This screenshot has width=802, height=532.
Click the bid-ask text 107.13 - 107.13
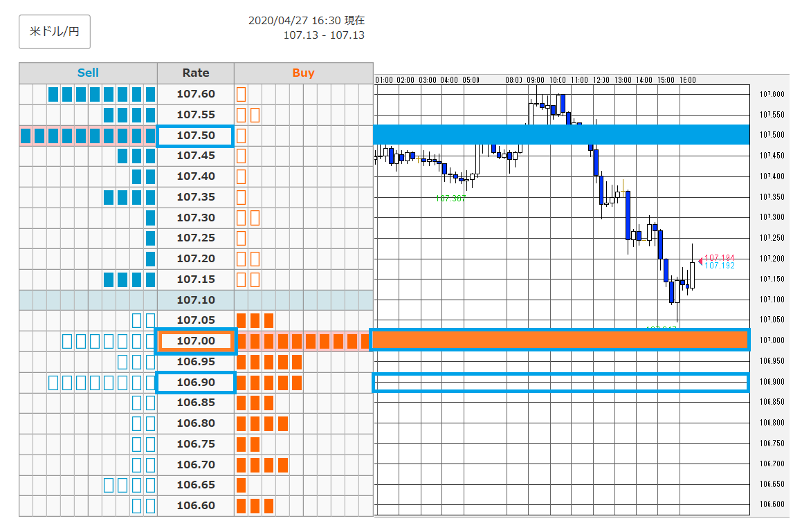pos(324,35)
